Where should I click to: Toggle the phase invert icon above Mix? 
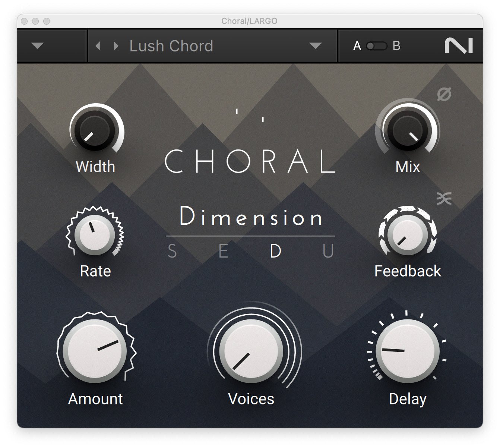point(444,94)
